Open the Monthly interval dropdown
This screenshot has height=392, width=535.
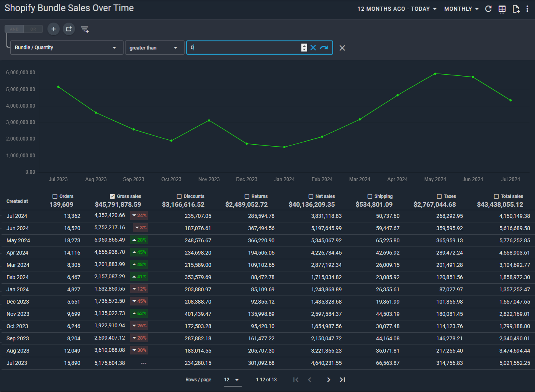461,9
